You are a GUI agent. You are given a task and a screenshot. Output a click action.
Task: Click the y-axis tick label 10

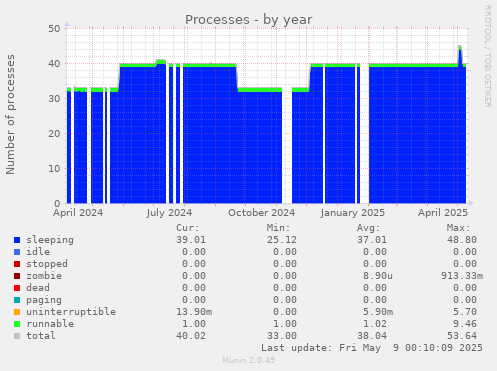(x=54, y=169)
